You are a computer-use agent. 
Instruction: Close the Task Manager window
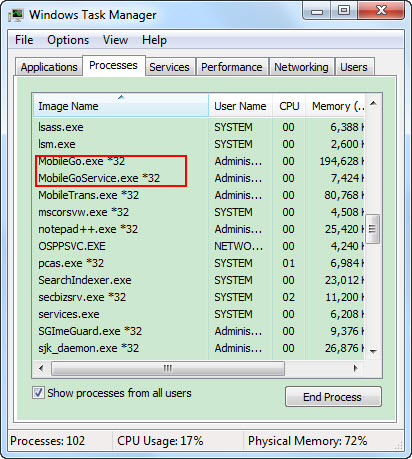(381, 11)
